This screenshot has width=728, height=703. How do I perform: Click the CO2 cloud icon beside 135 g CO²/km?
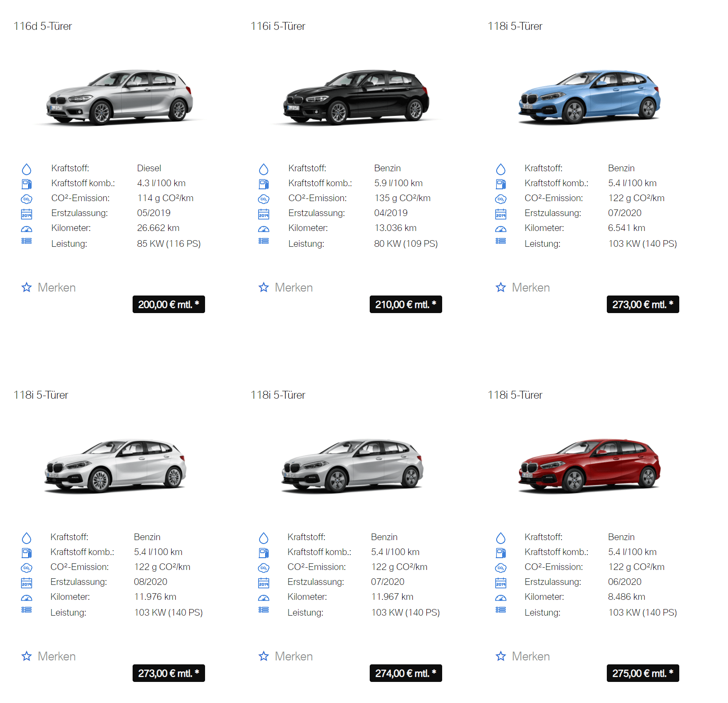263,199
